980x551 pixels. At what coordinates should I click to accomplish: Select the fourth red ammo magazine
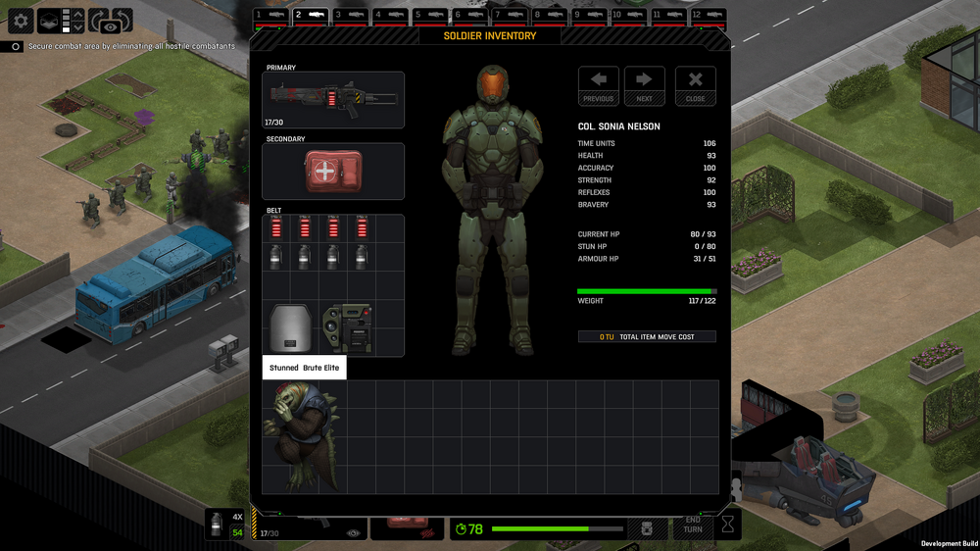(362, 228)
